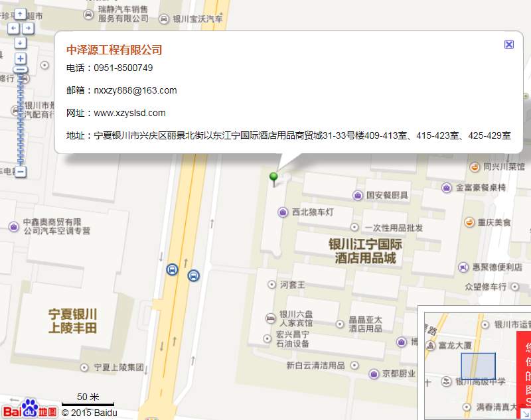Click the 同兴川菜馆 restaurant icon

(x=475, y=167)
